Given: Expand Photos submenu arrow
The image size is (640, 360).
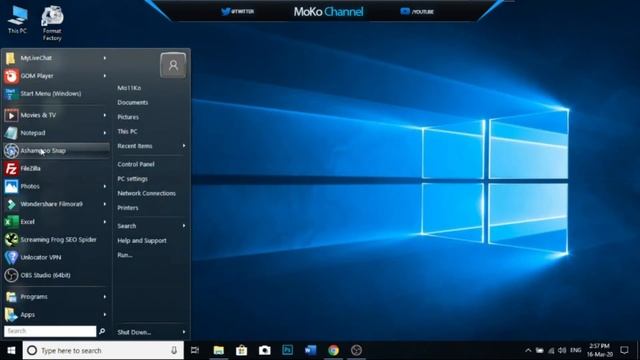Looking at the screenshot, I should (x=105, y=186).
